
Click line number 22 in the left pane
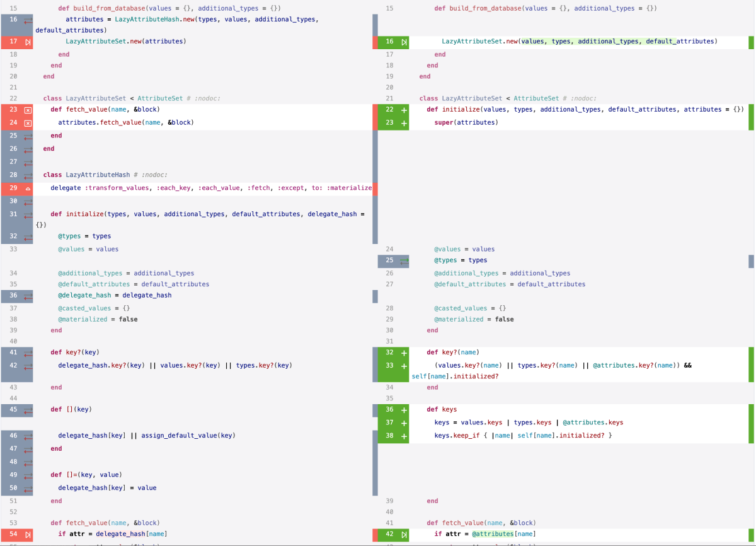13,98
